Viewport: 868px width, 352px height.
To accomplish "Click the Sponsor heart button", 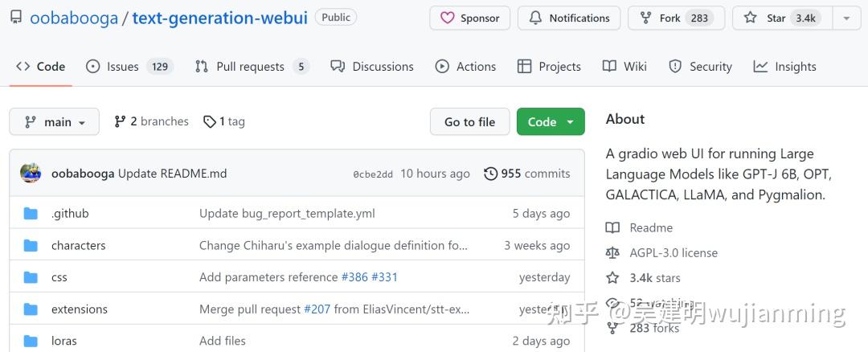I will pos(470,18).
